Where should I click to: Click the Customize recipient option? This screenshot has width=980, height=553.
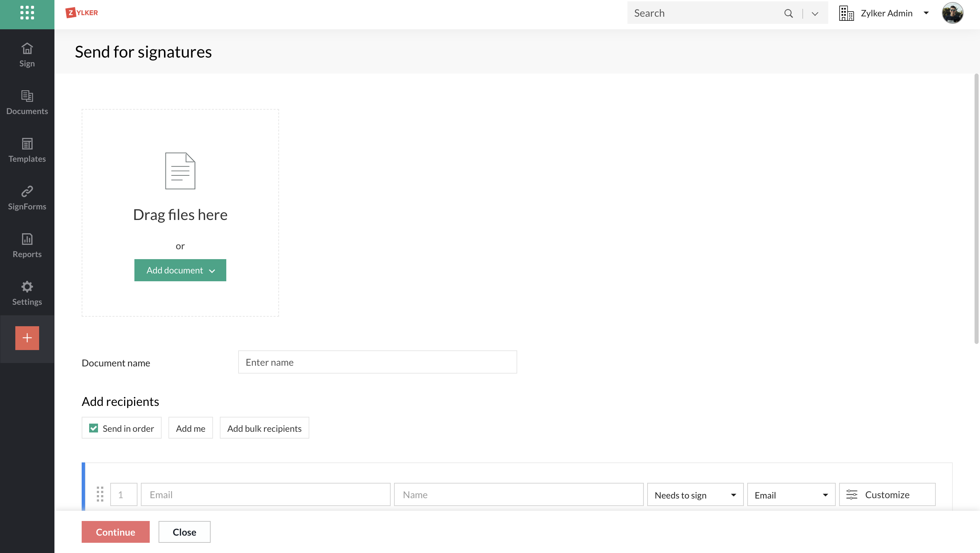[887, 495]
